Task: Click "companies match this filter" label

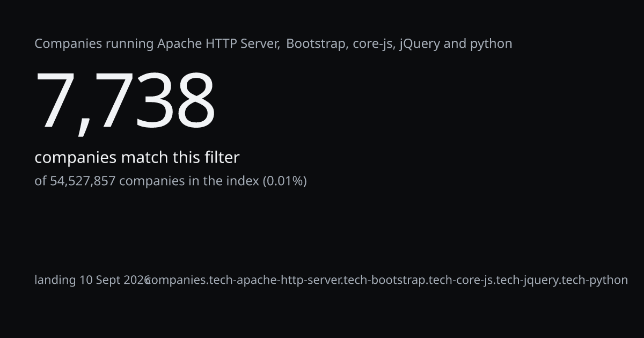Action: click(x=137, y=158)
